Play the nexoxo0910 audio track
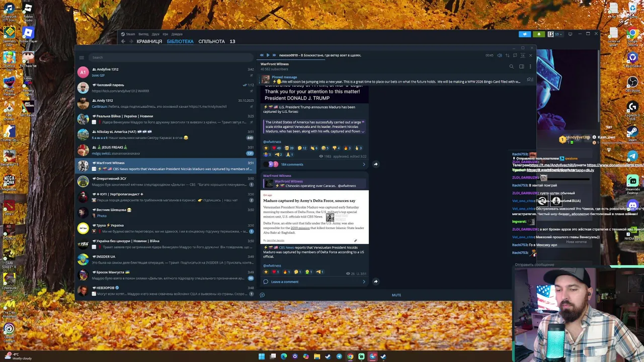The width and height of the screenshot is (644, 362). [x=268, y=55]
